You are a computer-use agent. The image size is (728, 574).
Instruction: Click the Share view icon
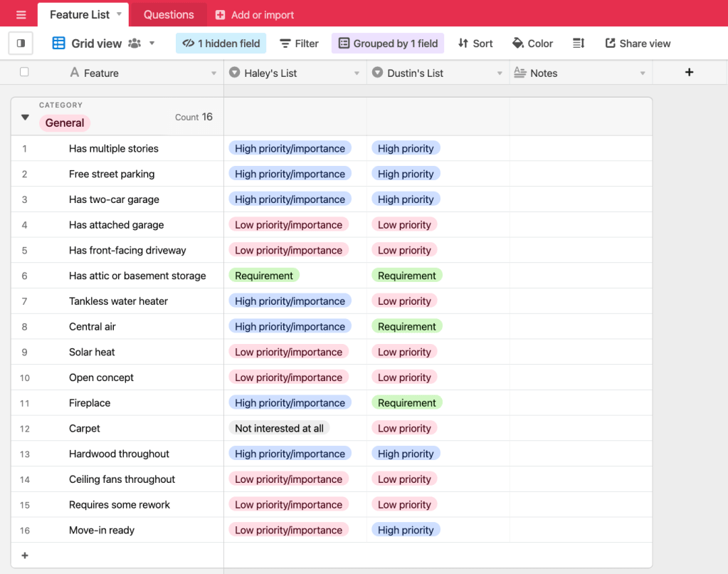coord(636,43)
